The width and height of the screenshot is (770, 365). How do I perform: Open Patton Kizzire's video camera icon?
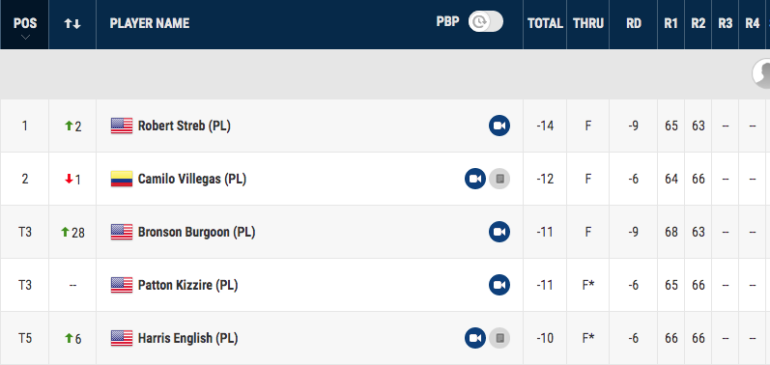[x=499, y=285]
